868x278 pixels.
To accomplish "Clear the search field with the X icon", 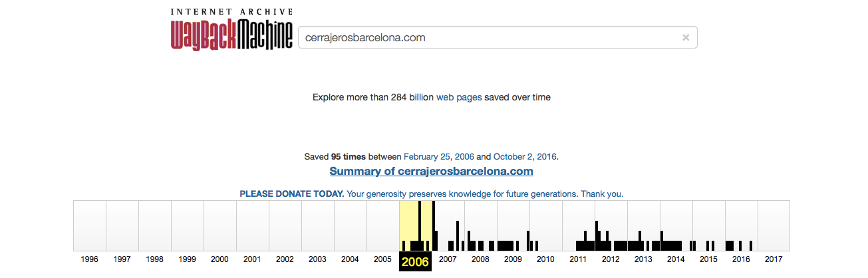I will point(686,38).
